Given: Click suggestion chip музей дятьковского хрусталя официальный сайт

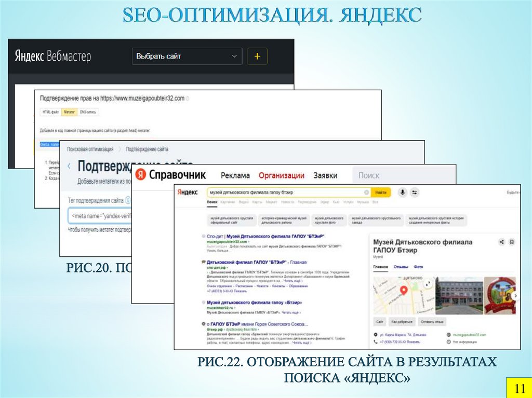Looking at the screenshot, I should [x=231, y=221].
